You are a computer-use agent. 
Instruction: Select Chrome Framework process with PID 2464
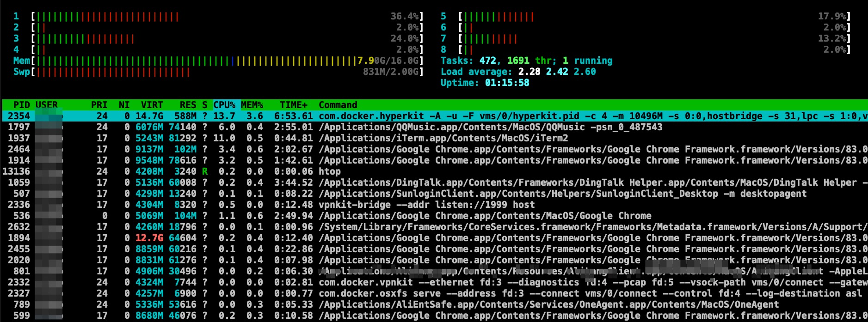pos(435,149)
